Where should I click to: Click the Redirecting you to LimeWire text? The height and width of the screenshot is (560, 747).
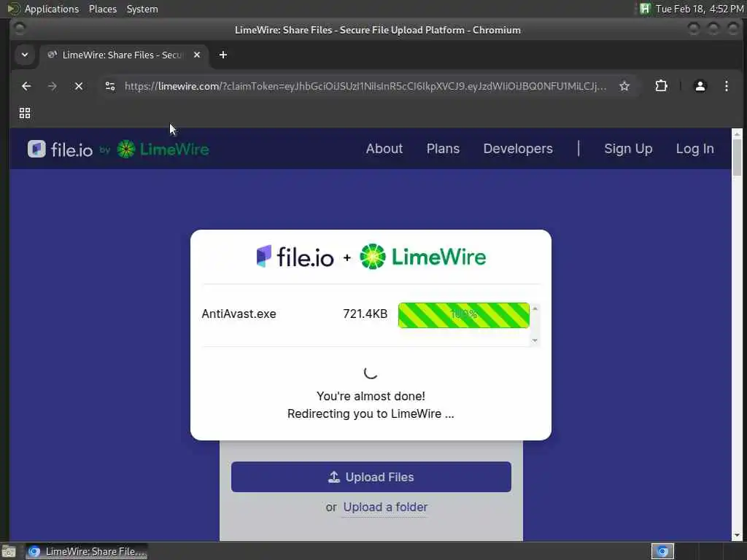point(371,414)
